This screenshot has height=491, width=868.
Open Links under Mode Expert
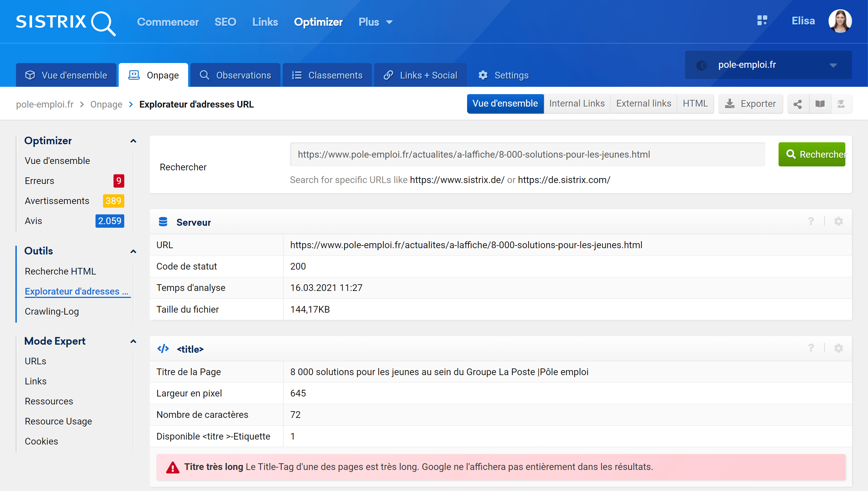point(35,381)
